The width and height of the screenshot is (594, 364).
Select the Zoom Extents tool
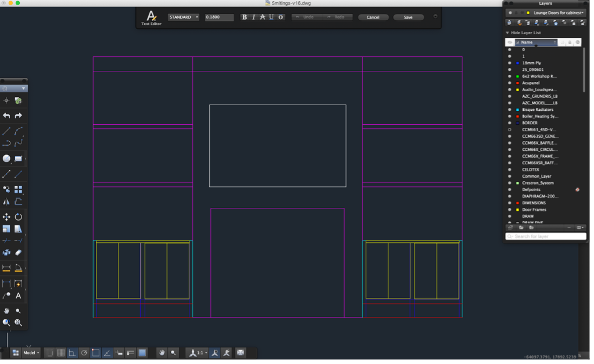18,322
